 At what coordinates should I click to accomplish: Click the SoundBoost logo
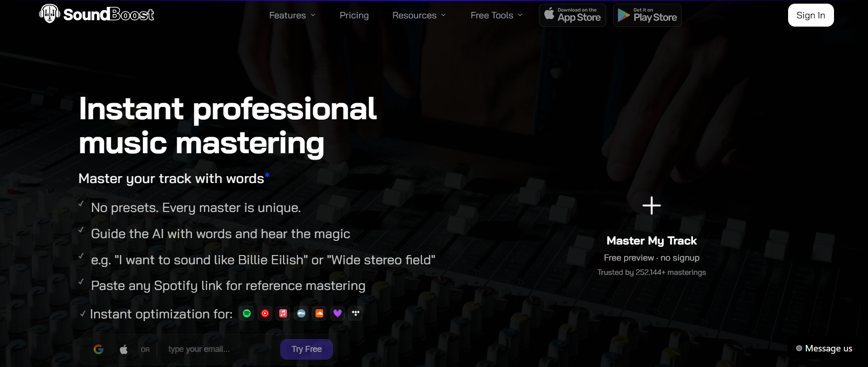point(96,14)
